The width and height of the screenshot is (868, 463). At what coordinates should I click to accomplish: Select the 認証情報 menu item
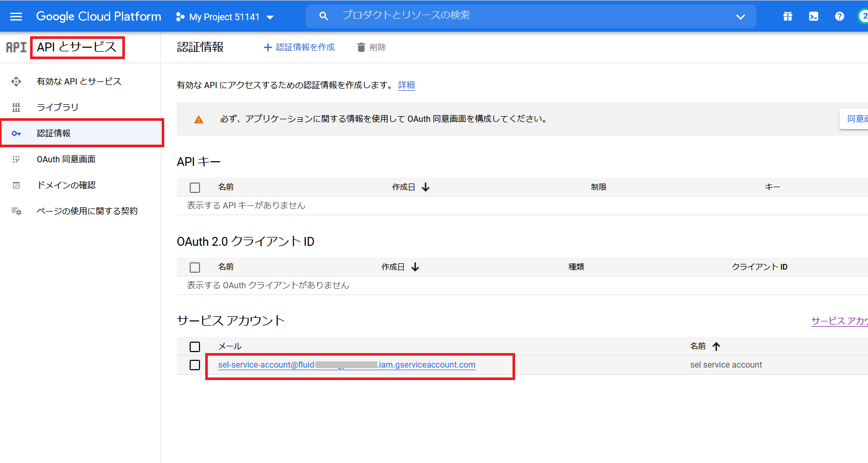coord(80,133)
